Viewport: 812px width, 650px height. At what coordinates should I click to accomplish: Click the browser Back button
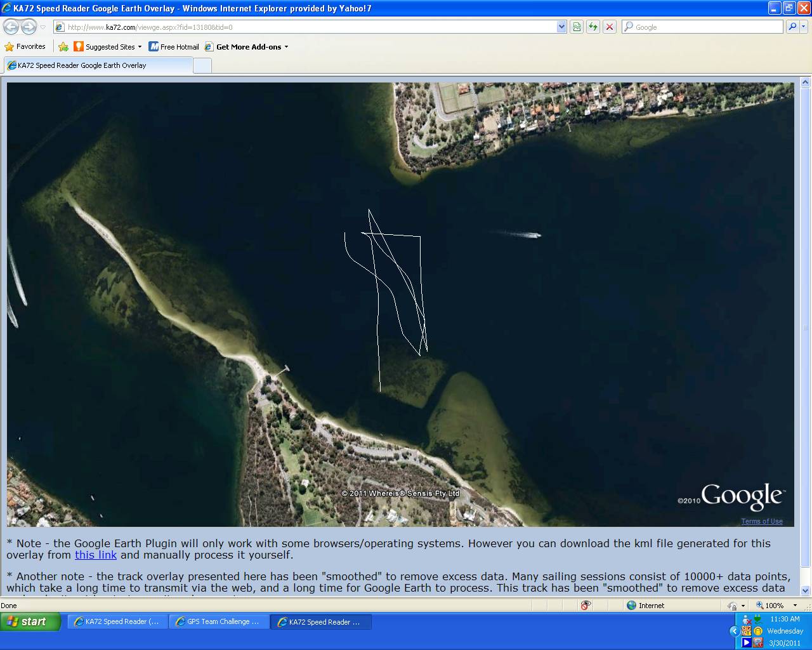click(x=11, y=27)
